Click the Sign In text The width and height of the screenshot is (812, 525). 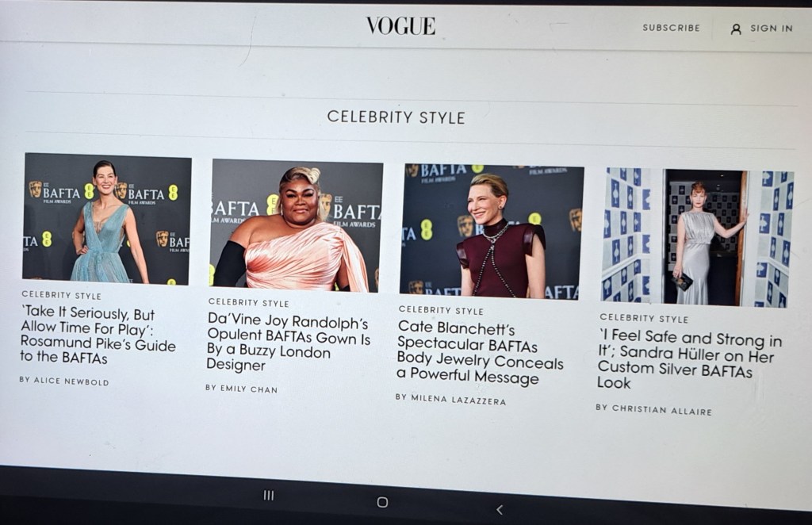click(771, 29)
